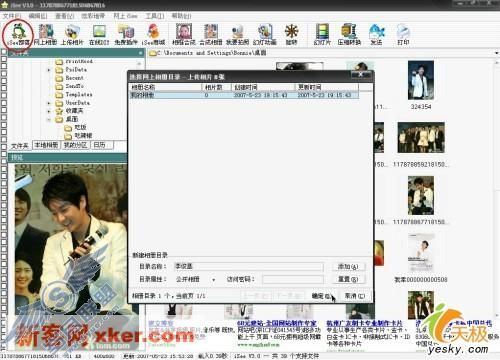The image size is (500, 360).
Task: Collapse the 桌面 desktop folder node
Action: click(x=49, y=119)
